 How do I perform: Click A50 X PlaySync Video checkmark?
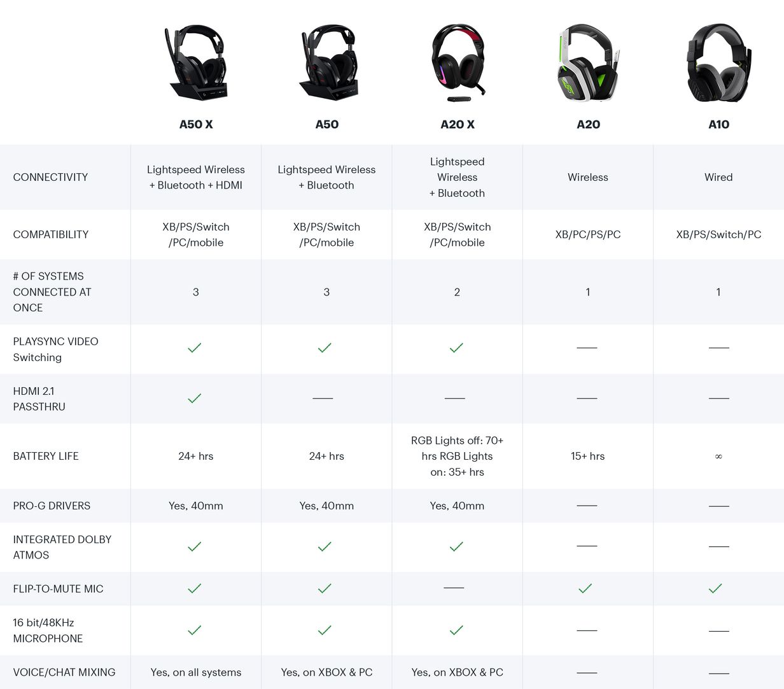195,348
